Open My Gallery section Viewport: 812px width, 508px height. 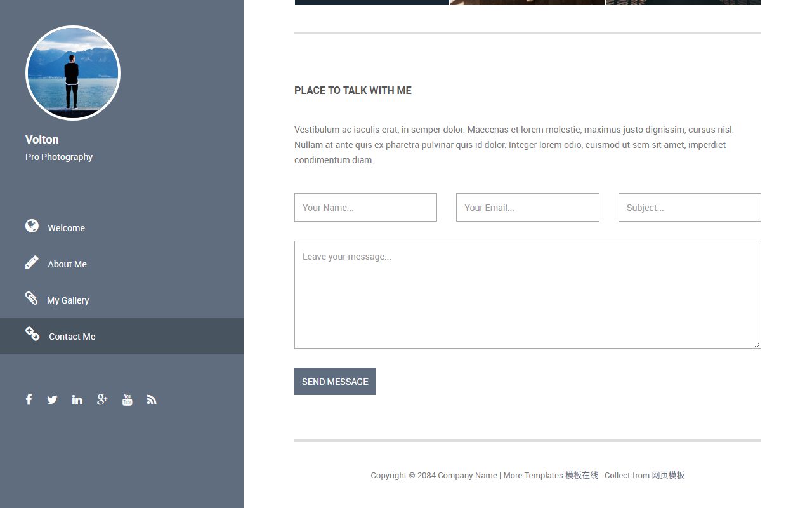pyautogui.click(x=122, y=300)
